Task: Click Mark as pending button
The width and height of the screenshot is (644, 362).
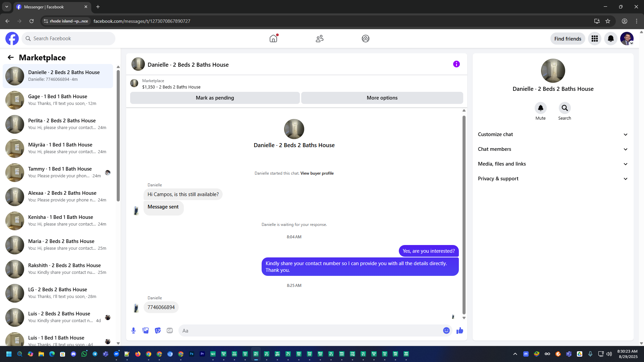Action: (x=215, y=98)
